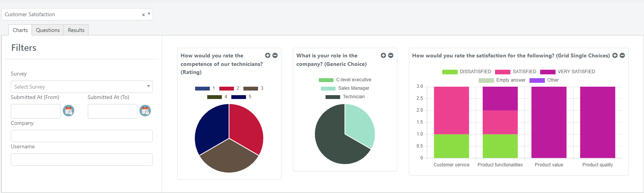Click plus icon on technicians competence chart

coord(268,55)
